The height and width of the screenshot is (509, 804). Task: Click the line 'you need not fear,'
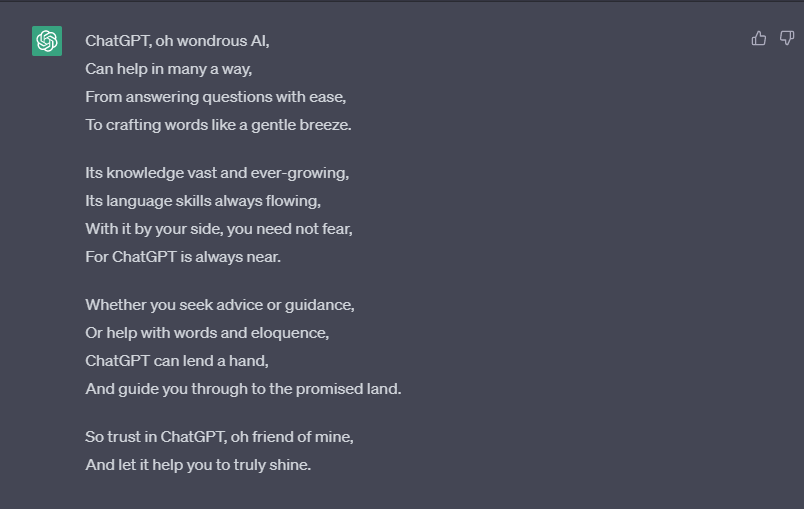click(219, 229)
